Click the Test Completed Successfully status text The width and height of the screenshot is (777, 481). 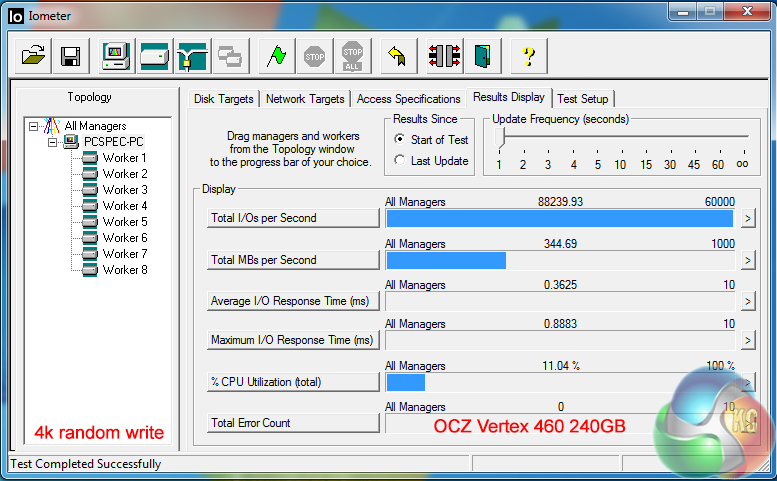click(x=86, y=464)
